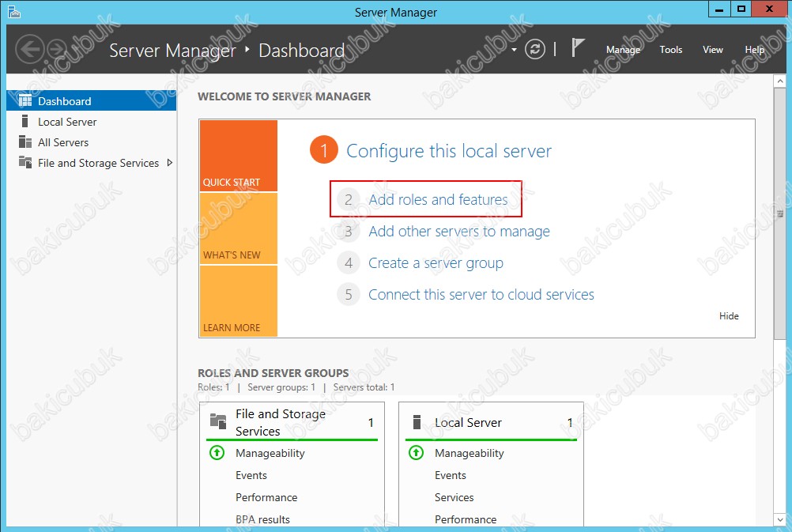792x532 pixels.
Task: Select the Learn More tile
Action: coord(239,300)
